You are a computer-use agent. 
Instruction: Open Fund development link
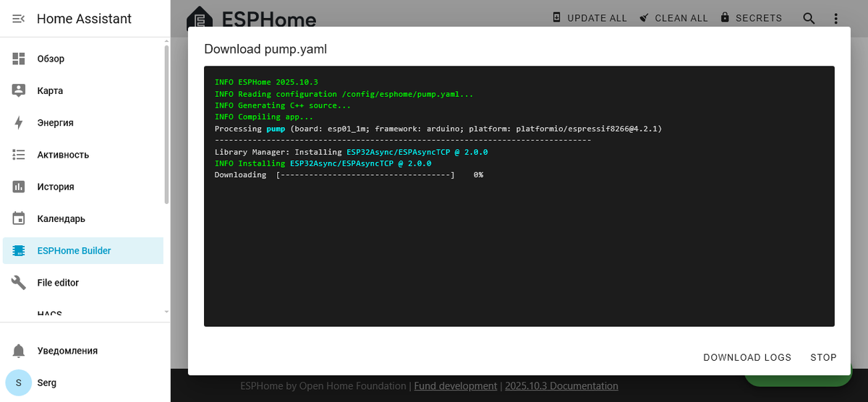[456, 386]
